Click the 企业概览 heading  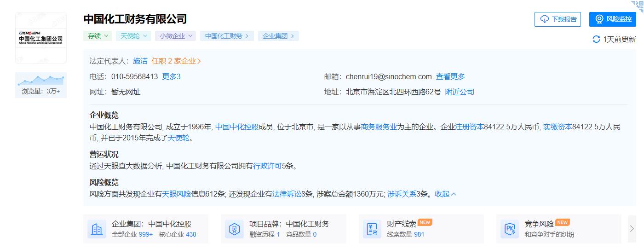pyautogui.click(x=104, y=115)
